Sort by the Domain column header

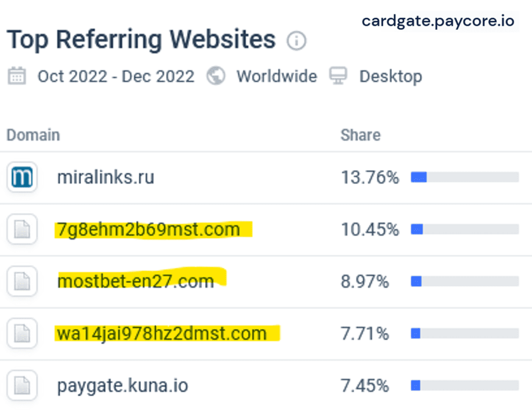point(33,135)
